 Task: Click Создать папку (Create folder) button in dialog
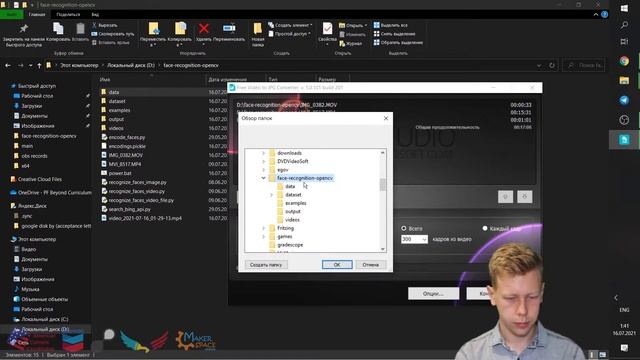266,264
